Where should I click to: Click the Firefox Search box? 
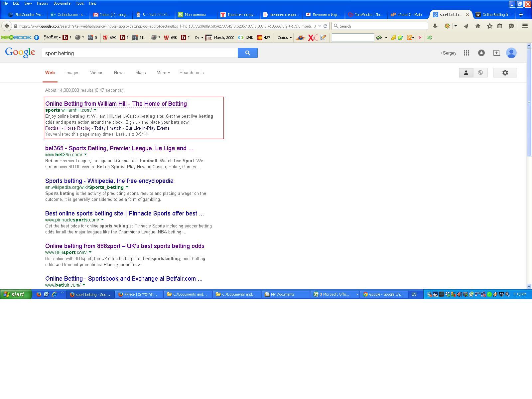coord(380,26)
